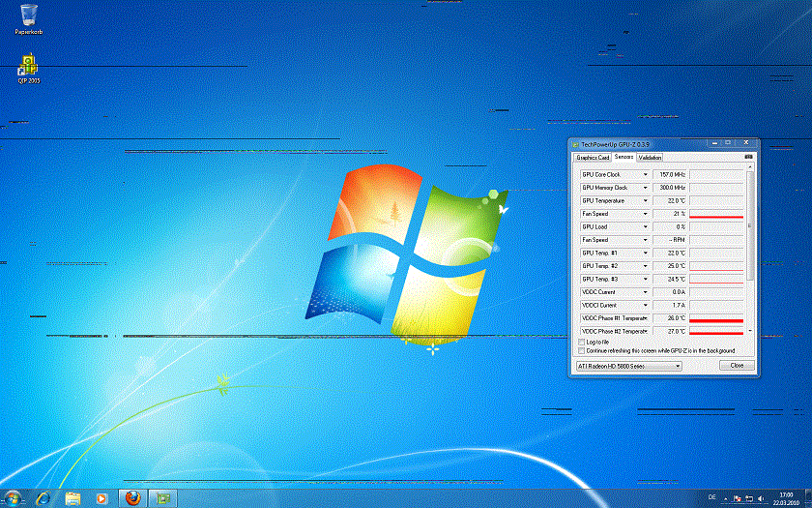Switch to the Graphics Card tab
This screenshot has width=812, height=508.
point(593,157)
